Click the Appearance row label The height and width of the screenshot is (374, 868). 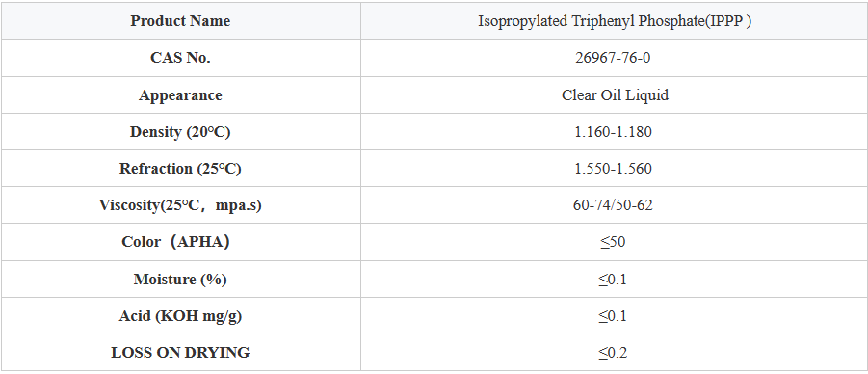point(180,95)
